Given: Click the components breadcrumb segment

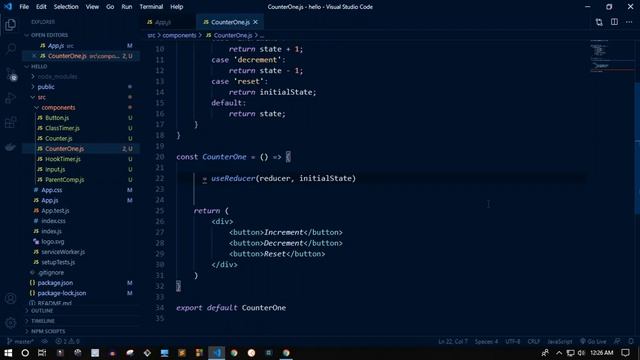Looking at the screenshot, I should pyautogui.click(x=179, y=36).
